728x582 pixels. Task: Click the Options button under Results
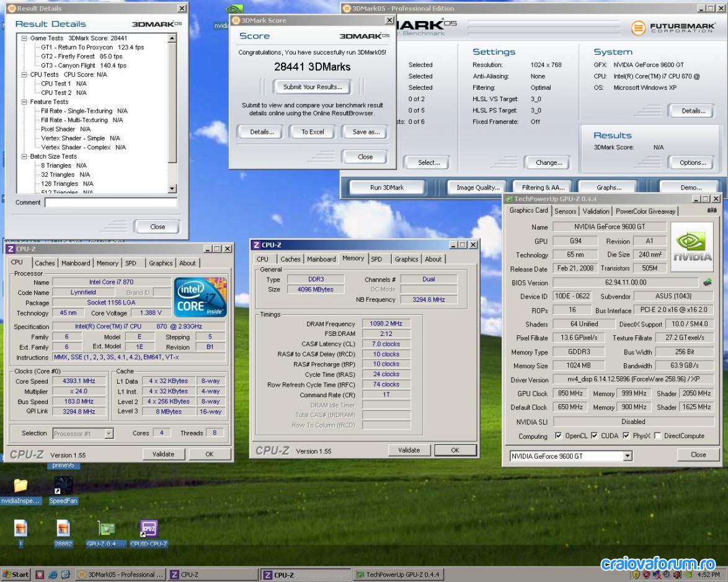[x=693, y=162]
